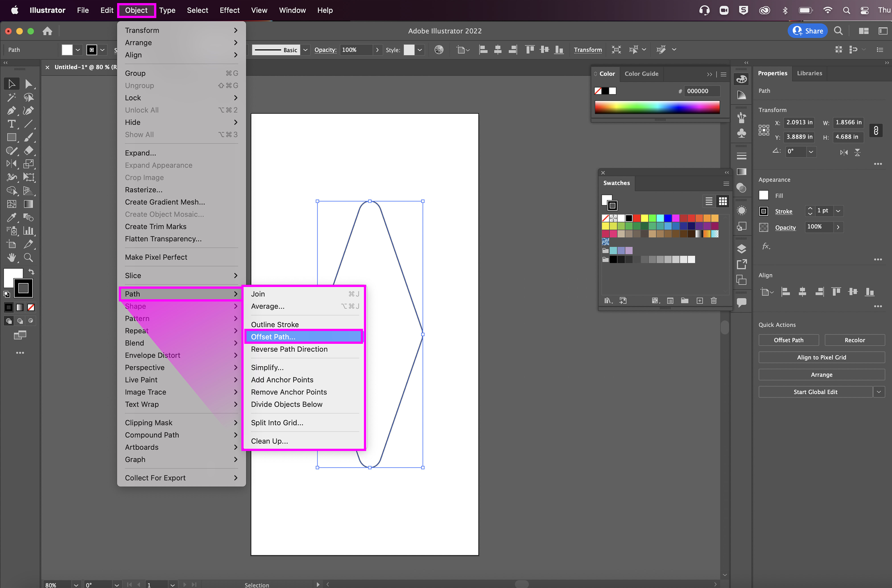Select the Pen tool
892x588 pixels.
click(x=11, y=111)
